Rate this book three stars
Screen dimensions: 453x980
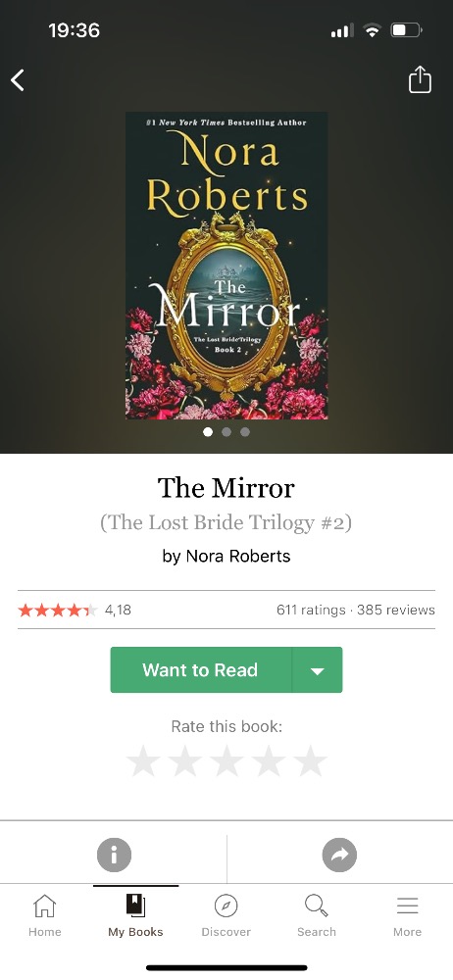226,760
